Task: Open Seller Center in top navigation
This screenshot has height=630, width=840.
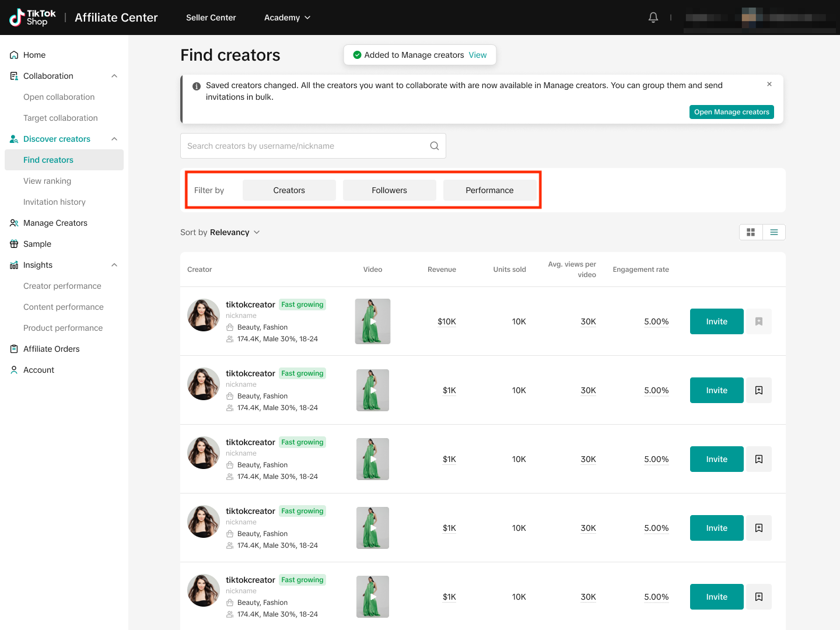Action: [211, 17]
